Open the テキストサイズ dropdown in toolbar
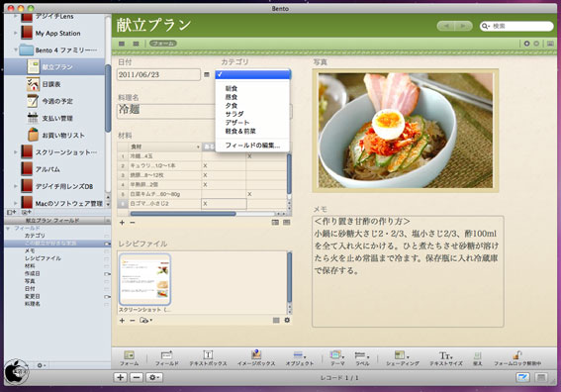 [446, 358]
